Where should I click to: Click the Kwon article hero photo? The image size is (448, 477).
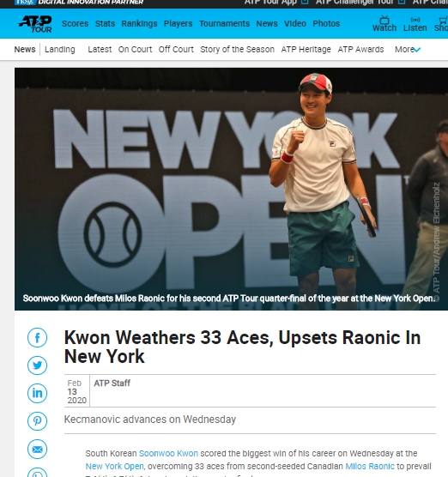[x=232, y=189]
